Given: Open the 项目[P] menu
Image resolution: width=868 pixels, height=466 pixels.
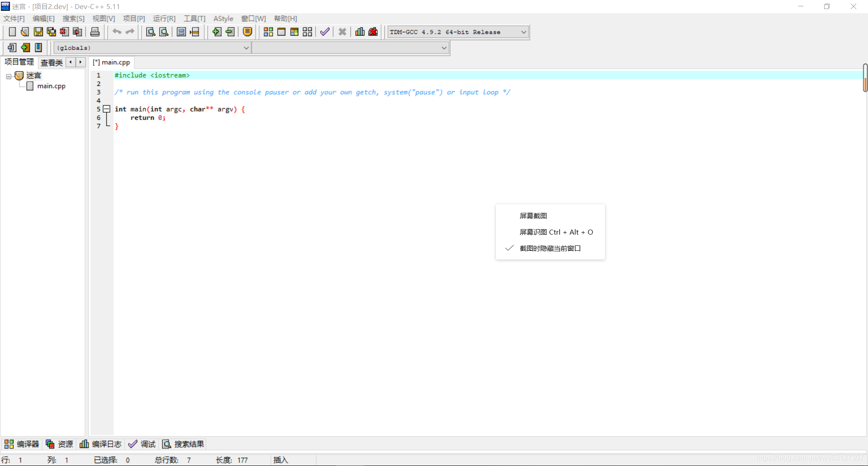Looking at the screenshot, I should (134, 19).
